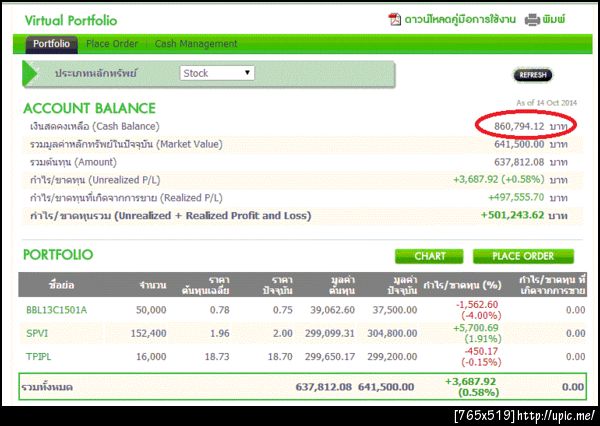Click the green arrow beside ประเภทหลักทรัพย์
Image resolution: width=600 pixels, height=426 pixels.
pos(29,73)
